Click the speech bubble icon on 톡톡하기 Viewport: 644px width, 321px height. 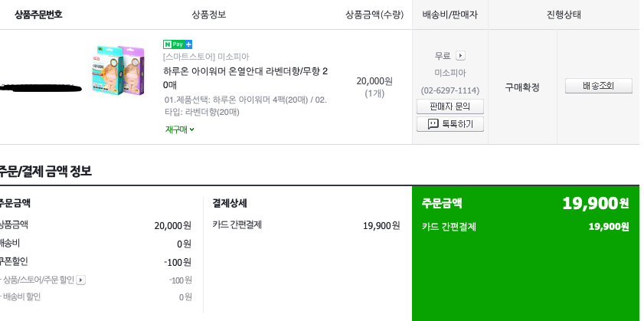433,124
